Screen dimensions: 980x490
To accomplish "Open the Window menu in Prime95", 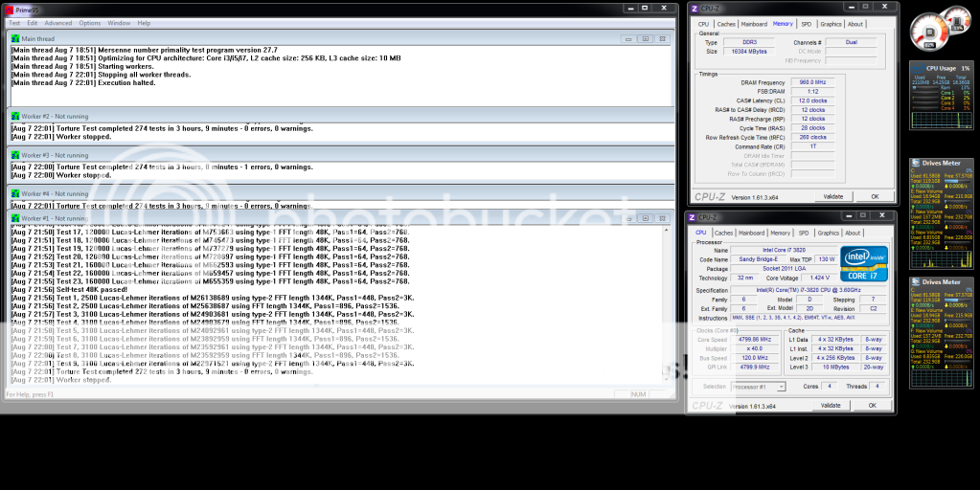I will pyautogui.click(x=119, y=23).
